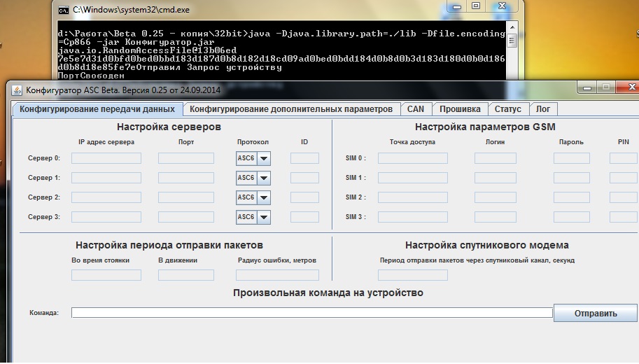Click the Команда text input field
639x364 pixels.
tap(312, 313)
